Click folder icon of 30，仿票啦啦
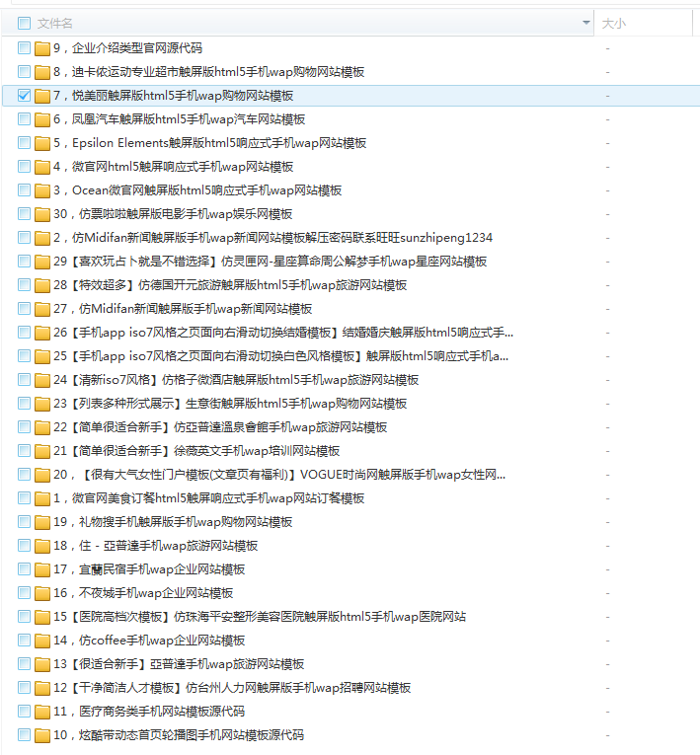Viewport: 700px width, 755px height. 42,214
